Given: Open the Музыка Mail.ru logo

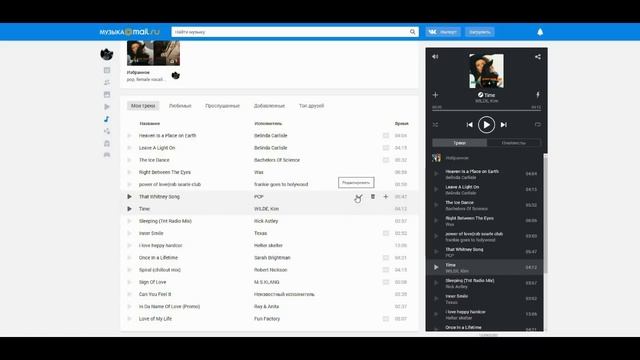Looking at the screenshot, I should [130, 32].
